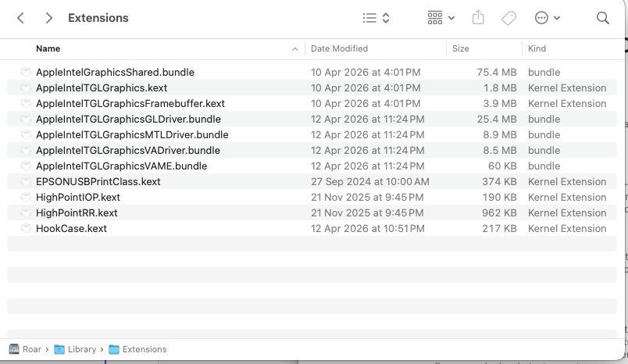The height and width of the screenshot is (364, 628).
Task: Click the file name AppleIntelGraphicsShared.bundle
Action: pyautogui.click(x=115, y=73)
